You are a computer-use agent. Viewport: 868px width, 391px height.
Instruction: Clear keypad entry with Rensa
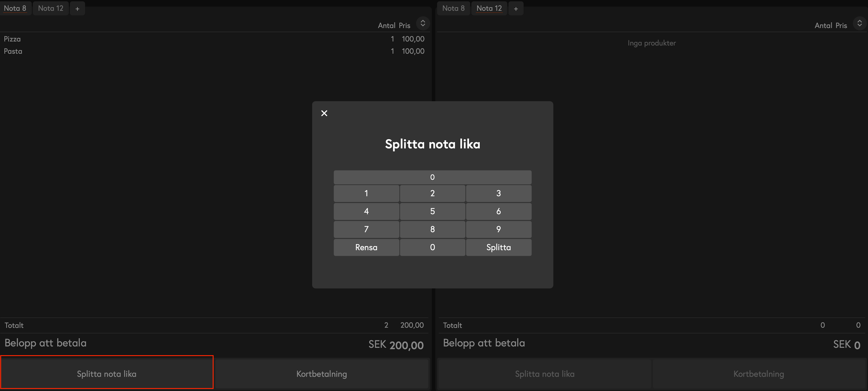[x=366, y=247]
